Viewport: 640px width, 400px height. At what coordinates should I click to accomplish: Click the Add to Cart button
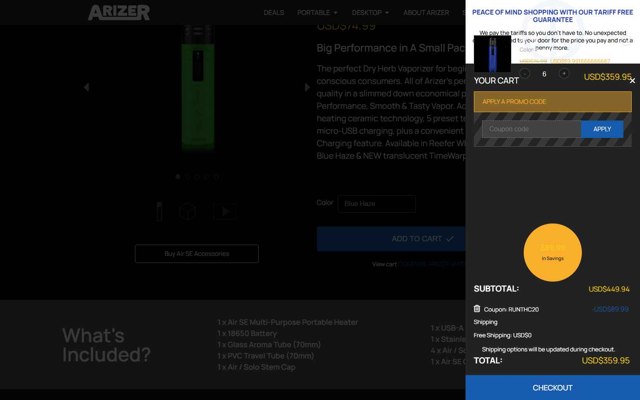[x=391, y=239]
